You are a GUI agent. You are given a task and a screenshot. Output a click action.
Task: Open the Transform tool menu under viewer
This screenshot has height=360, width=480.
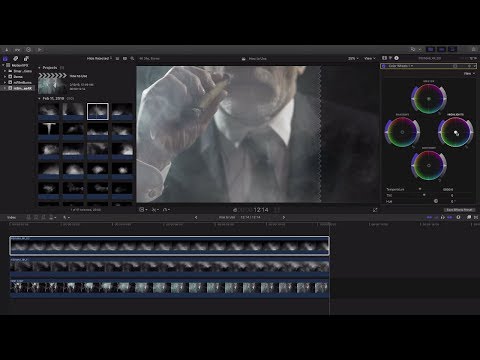[x=143, y=210]
